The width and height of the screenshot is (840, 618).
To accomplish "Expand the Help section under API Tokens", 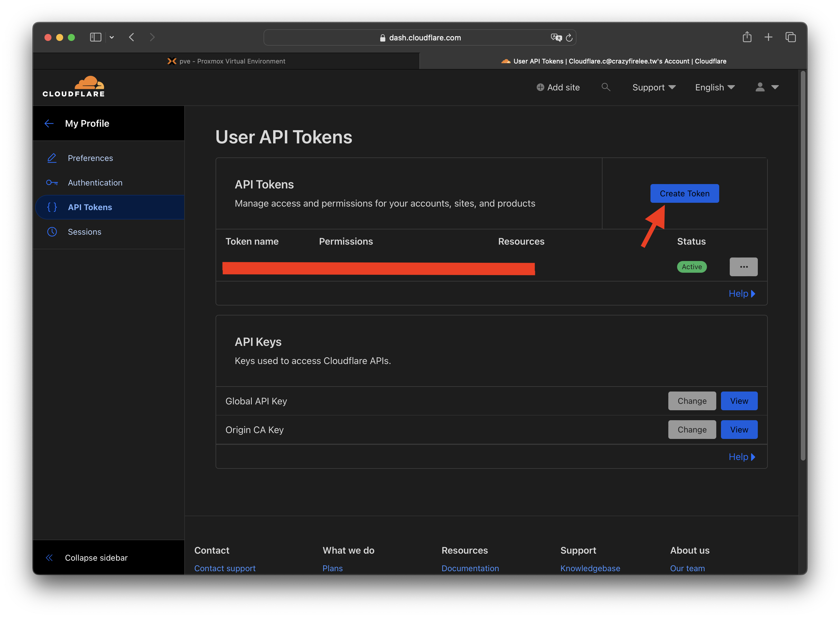I will coord(742,293).
